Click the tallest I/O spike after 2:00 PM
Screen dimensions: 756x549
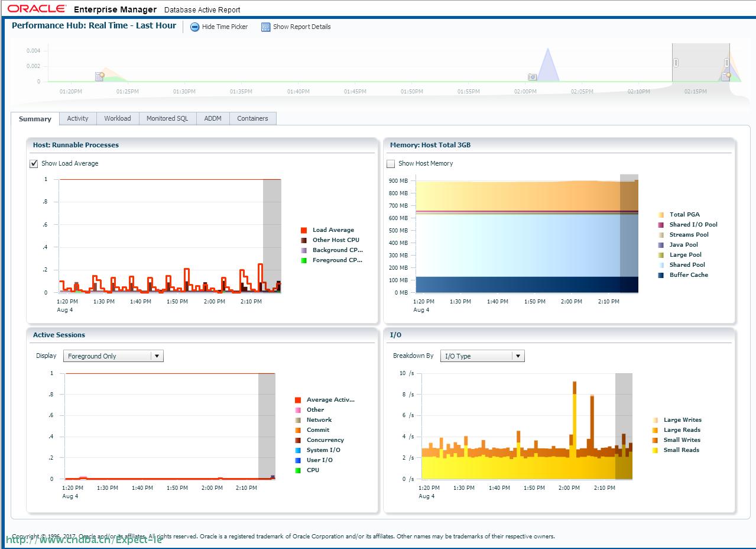tap(575, 429)
